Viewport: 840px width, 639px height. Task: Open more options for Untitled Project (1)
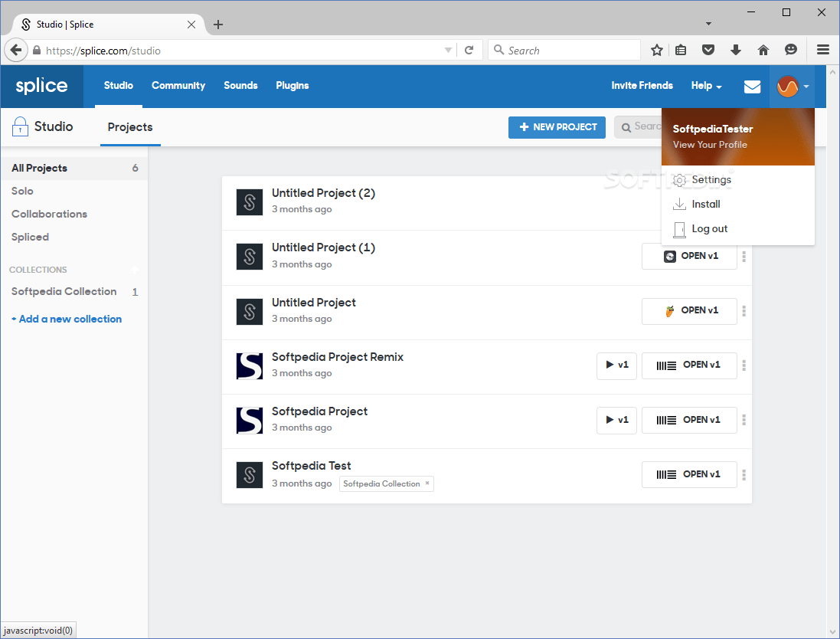click(744, 256)
